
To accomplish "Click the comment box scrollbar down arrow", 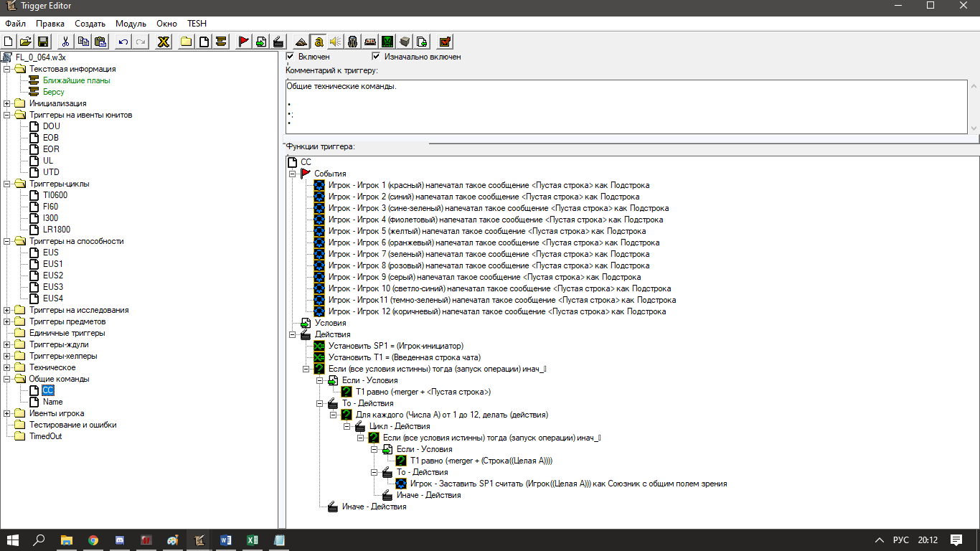I will [x=974, y=128].
